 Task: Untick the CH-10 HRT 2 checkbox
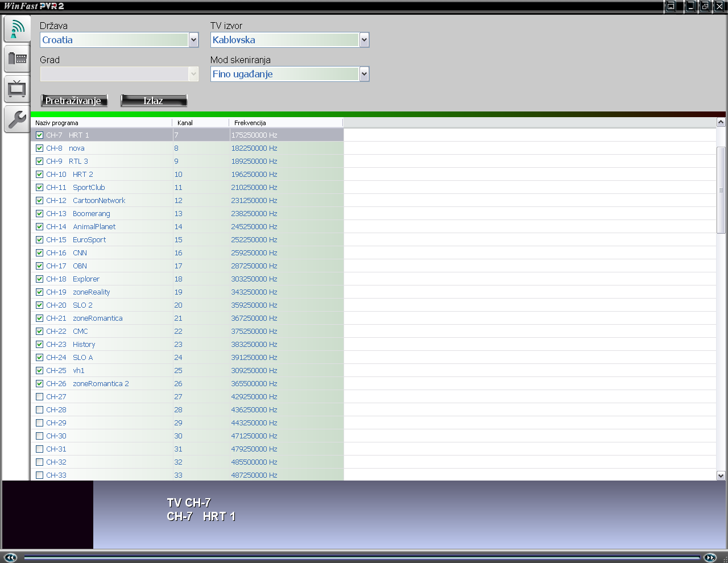tap(40, 175)
